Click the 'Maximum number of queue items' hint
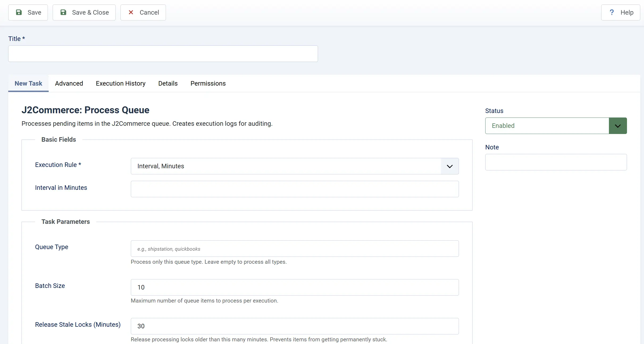644x344 pixels. coord(204,301)
